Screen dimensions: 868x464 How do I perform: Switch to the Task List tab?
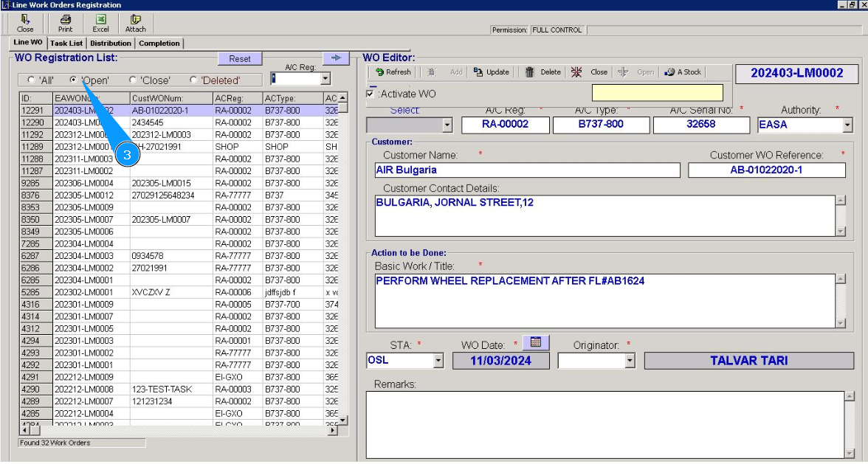pyautogui.click(x=66, y=44)
